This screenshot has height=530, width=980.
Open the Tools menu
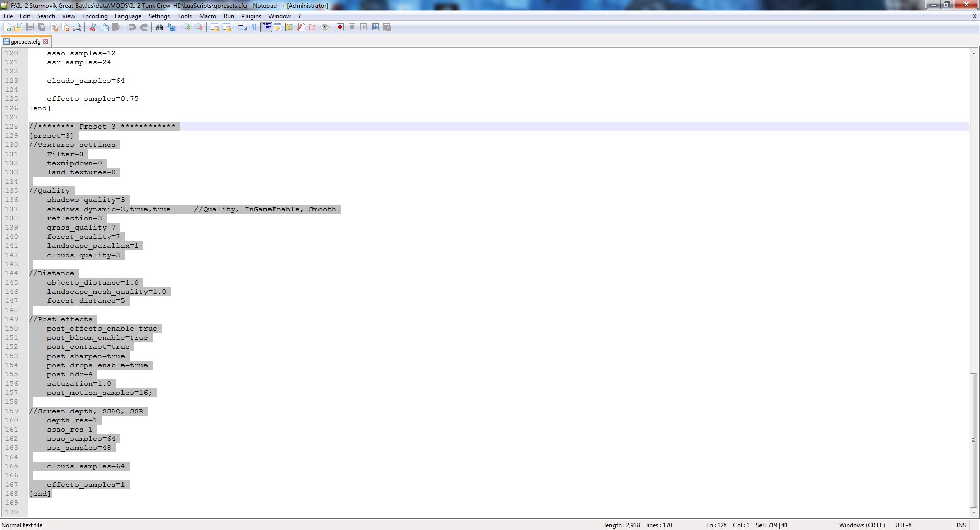(x=185, y=16)
